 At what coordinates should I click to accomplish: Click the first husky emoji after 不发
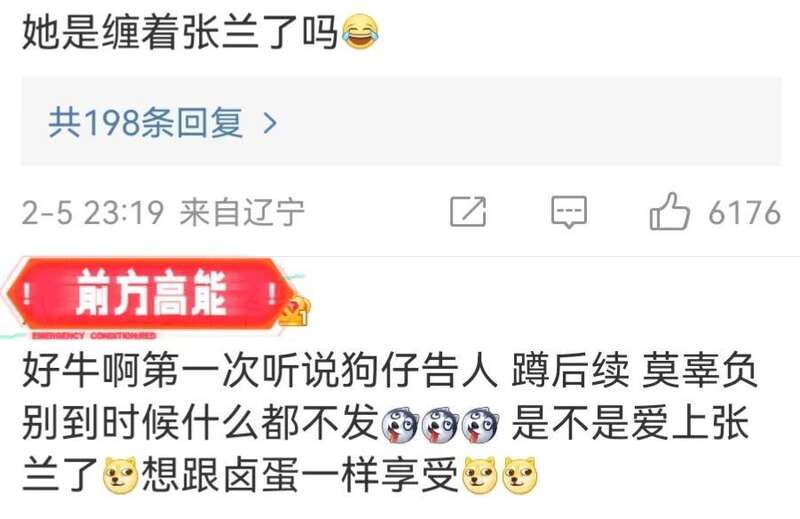pyautogui.click(x=401, y=426)
